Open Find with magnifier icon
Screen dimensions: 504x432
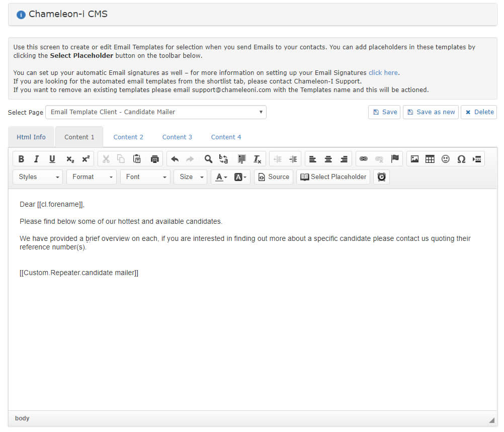point(208,159)
